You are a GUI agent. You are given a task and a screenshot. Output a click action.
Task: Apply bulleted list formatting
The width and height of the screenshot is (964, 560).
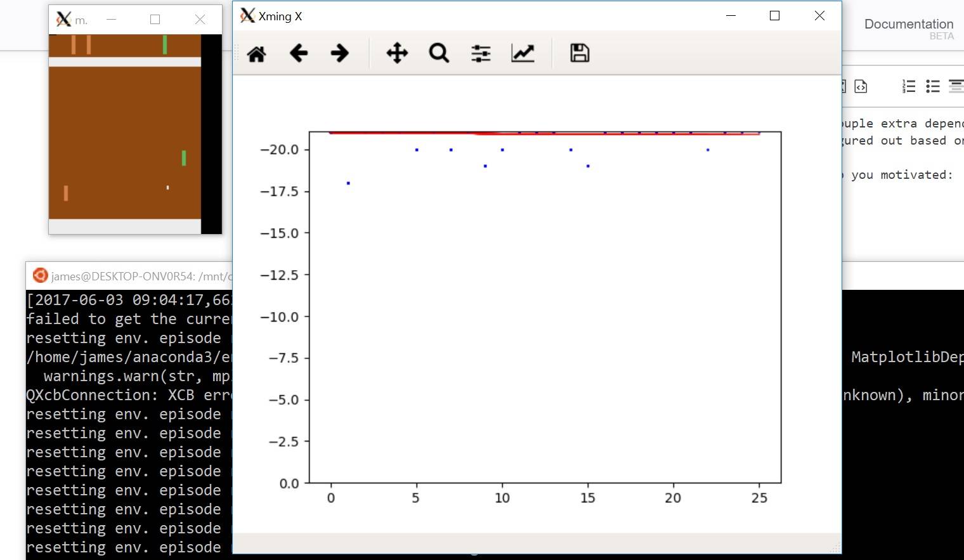[x=932, y=86]
